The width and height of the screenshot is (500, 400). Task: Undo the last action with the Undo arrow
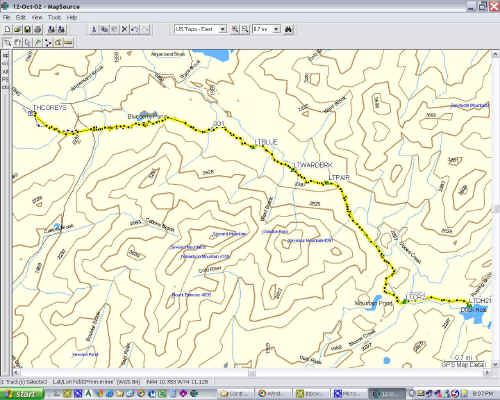135,29
